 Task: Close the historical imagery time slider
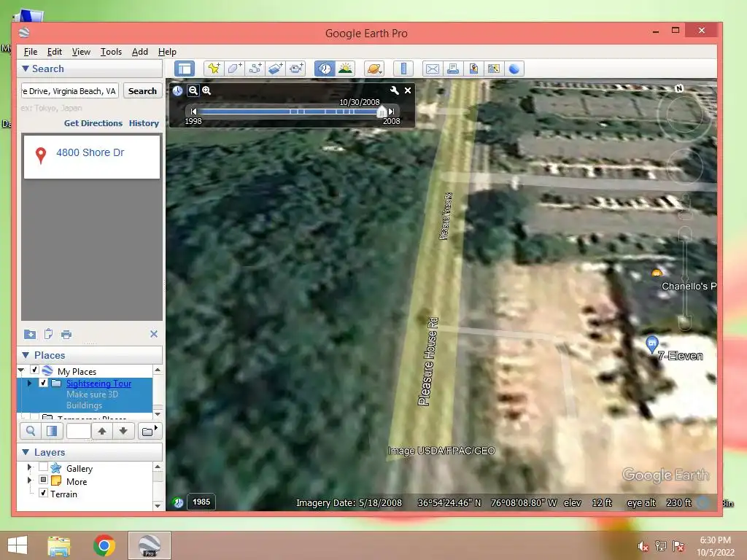coord(408,90)
